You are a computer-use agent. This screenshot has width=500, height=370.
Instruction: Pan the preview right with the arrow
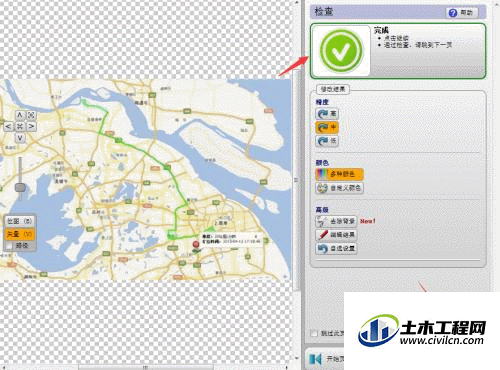coord(31,126)
